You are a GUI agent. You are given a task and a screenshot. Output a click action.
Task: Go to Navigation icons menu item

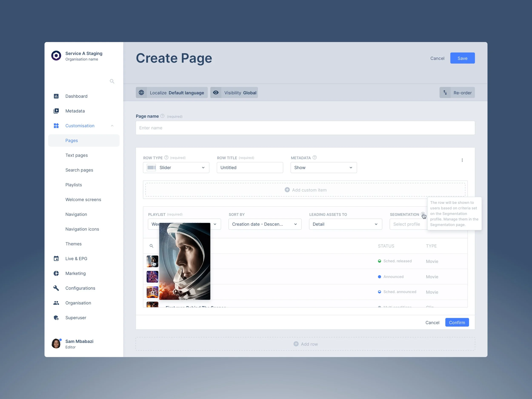tap(82, 229)
